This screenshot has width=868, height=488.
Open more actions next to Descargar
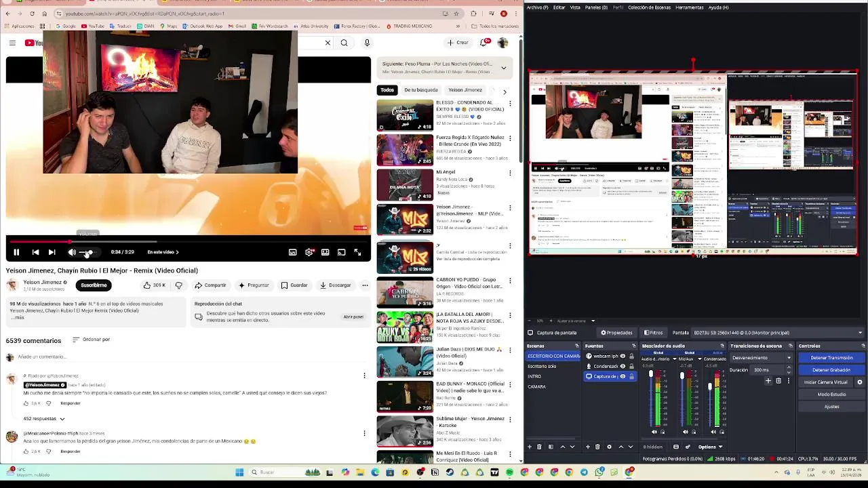pos(365,285)
